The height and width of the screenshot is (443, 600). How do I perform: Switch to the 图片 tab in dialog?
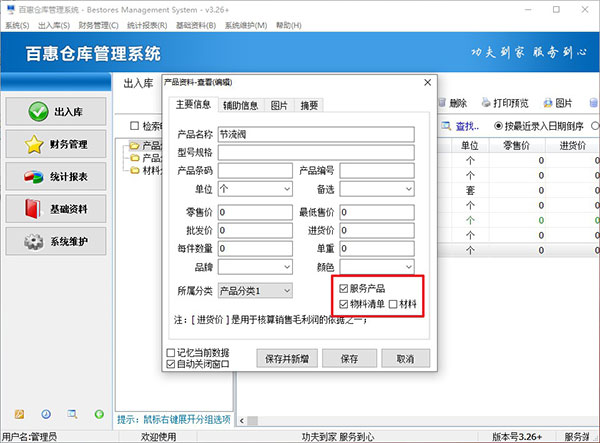click(x=279, y=106)
